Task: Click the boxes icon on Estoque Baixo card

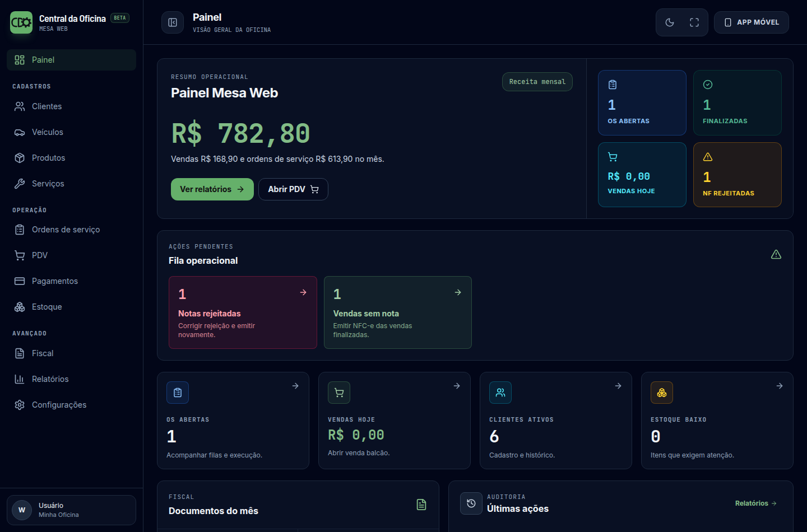Action: tap(662, 393)
